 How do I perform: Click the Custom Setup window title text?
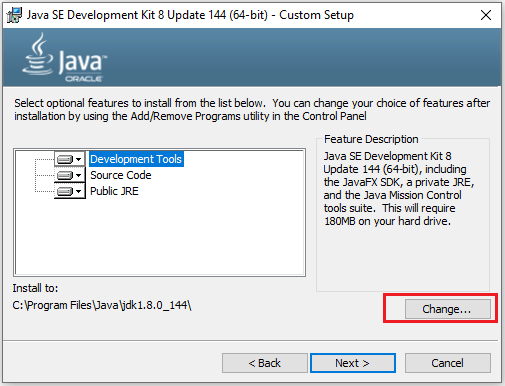coord(190,15)
